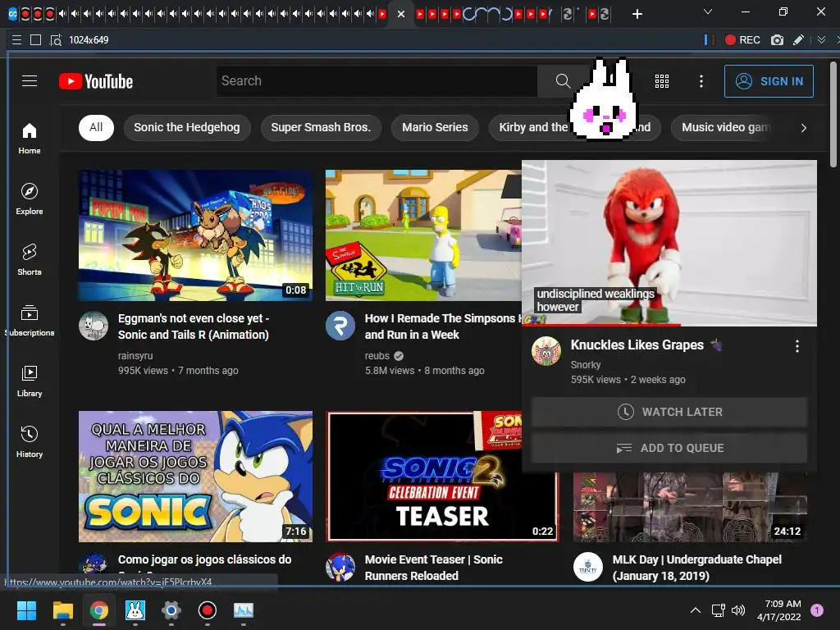This screenshot has height=630, width=840.
Task: Open Eggman's not even close yet title
Action: click(194, 326)
